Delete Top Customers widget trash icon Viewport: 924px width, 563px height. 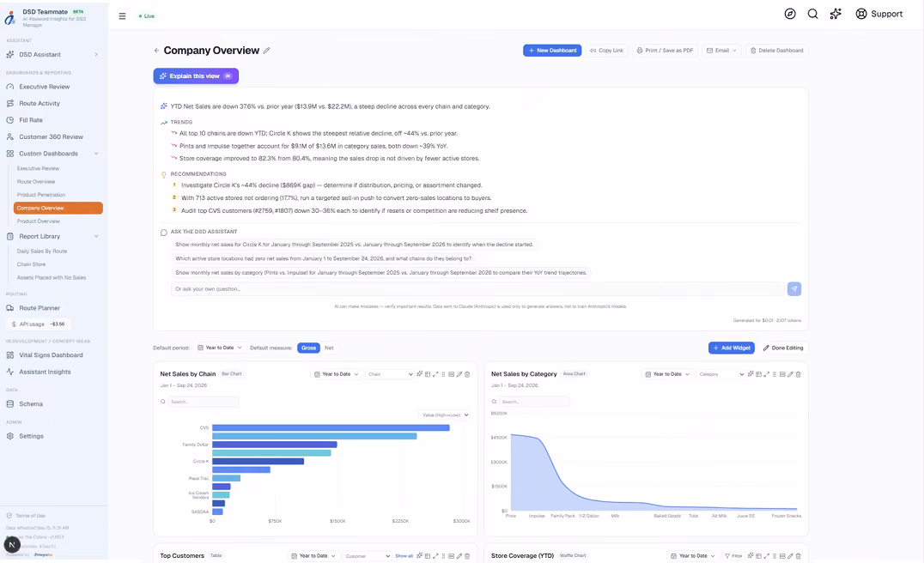[x=467, y=556]
